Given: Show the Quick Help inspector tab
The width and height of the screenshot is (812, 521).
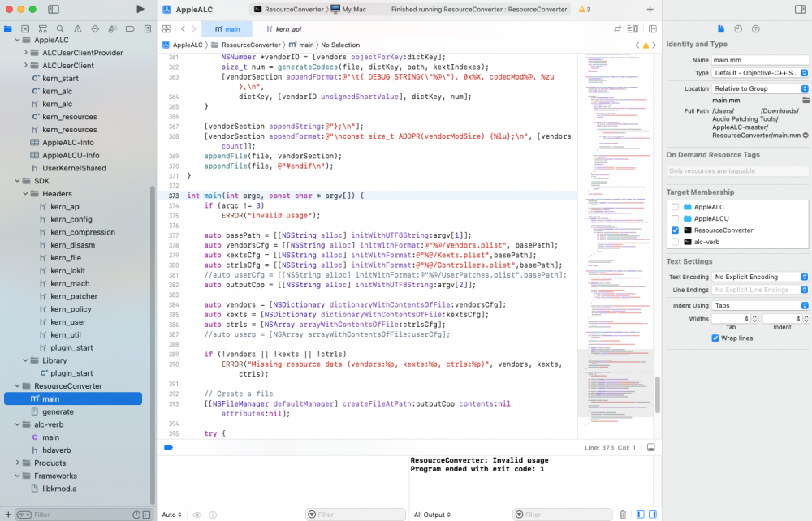Looking at the screenshot, I should point(755,29).
